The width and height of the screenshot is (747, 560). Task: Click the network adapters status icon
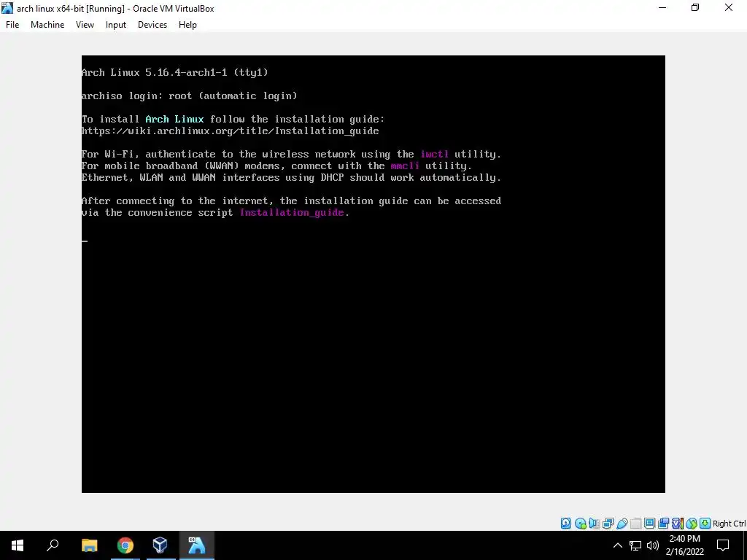click(x=608, y=524)
